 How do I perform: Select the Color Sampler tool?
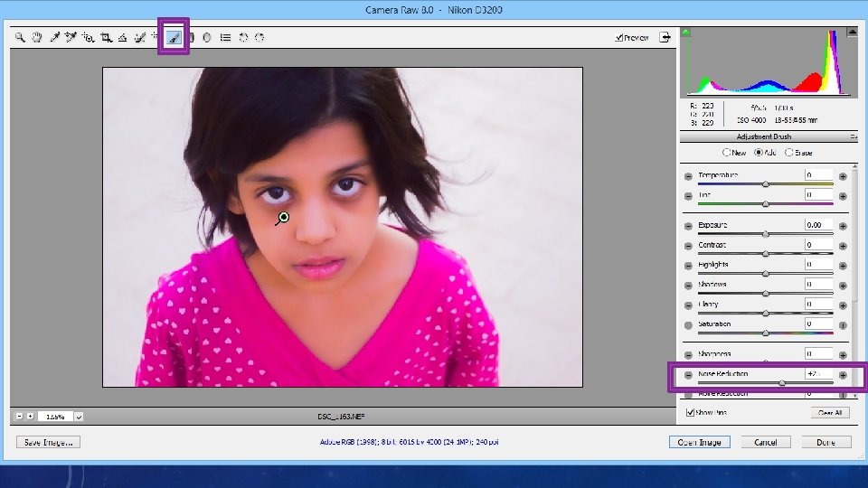[x=71, y=37]
